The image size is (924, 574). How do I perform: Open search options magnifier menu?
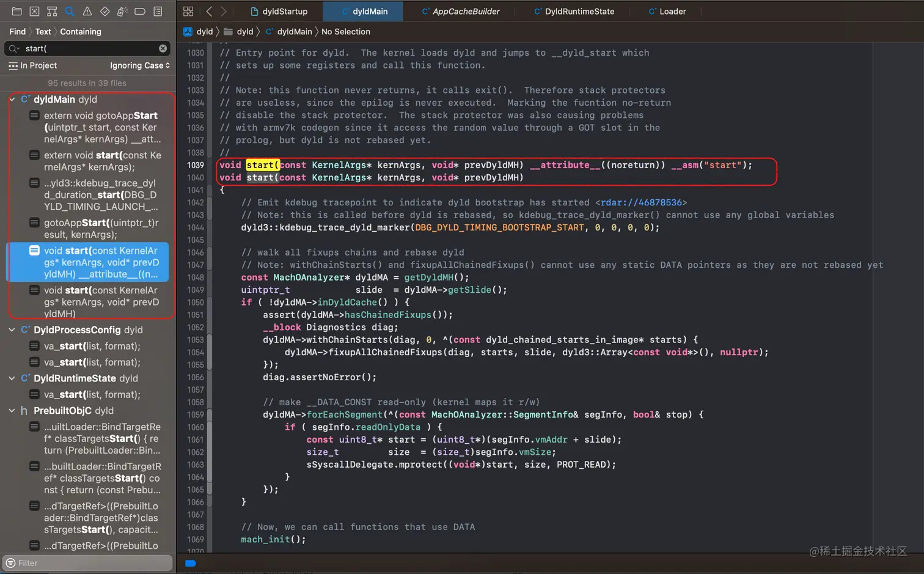(x=15, y=48)
